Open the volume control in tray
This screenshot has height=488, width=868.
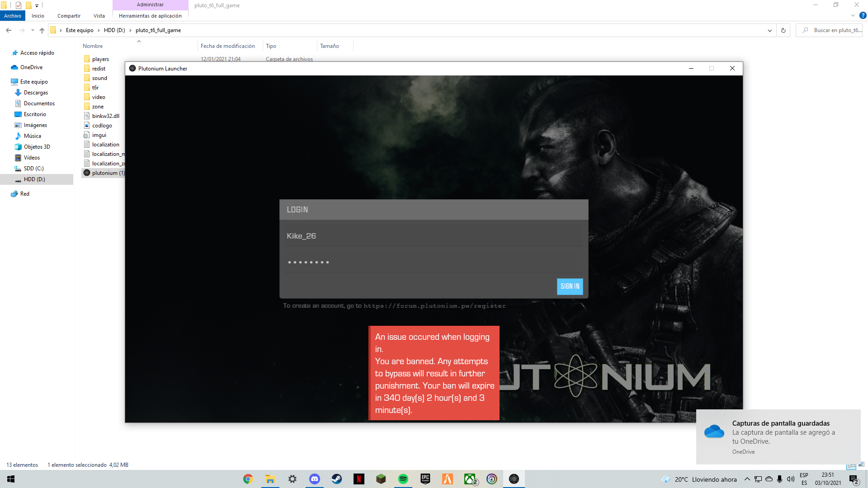[790, 479]
